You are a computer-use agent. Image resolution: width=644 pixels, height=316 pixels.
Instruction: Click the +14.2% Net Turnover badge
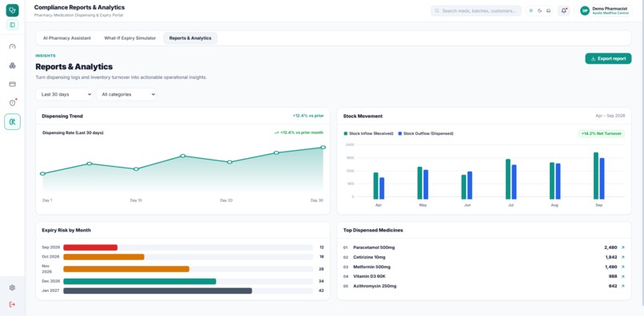click(x=602, y=134)
